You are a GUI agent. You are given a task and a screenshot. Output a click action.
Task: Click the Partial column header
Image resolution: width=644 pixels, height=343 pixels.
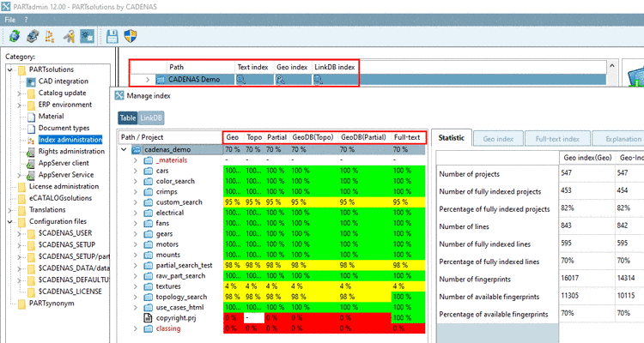click(x=276, y=137)
